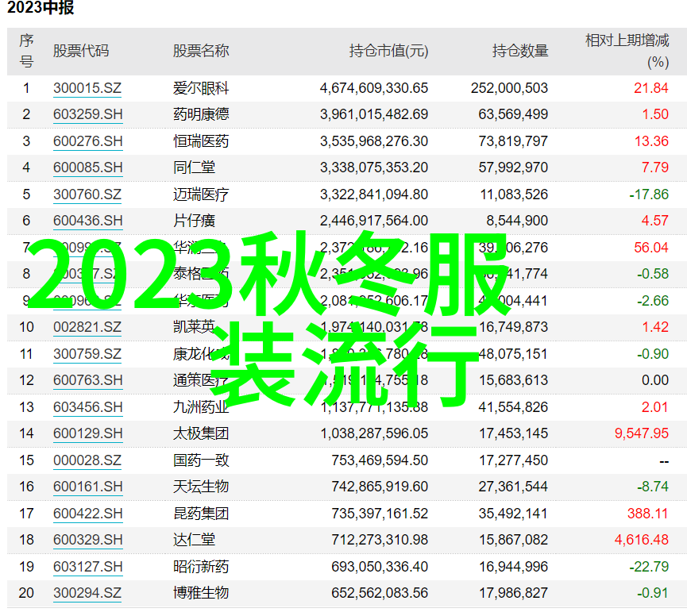The width and height of the screenshot is (687, 616).
Task: Select the 相对上期增减(%) column header
Action: pyautogui.click(x=627, y=52)
